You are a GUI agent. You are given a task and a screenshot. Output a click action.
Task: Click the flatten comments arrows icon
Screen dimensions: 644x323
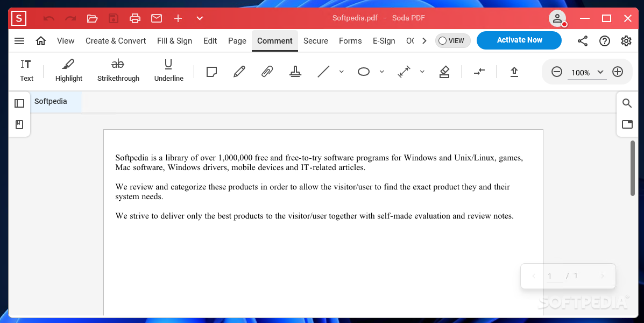point(479,72)
